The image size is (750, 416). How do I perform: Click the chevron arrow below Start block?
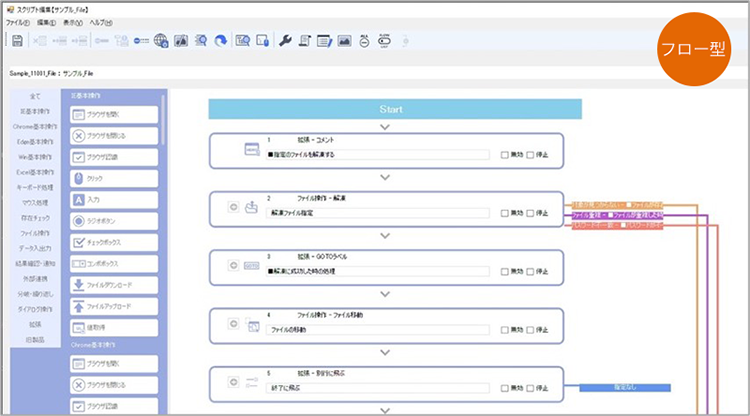[x=385, y=127]
